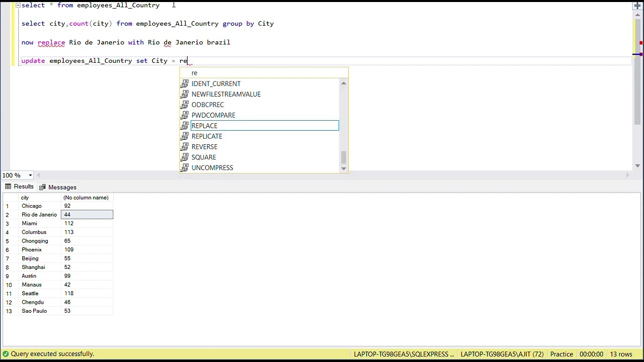Select the Beijing cell
Screen dimensions: 644x362
(40, 258)
